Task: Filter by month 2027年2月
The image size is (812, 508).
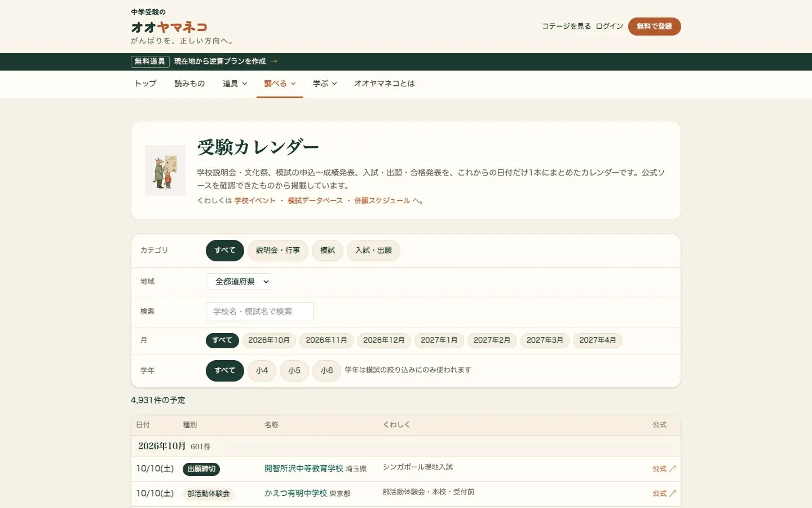Action: 492,340
